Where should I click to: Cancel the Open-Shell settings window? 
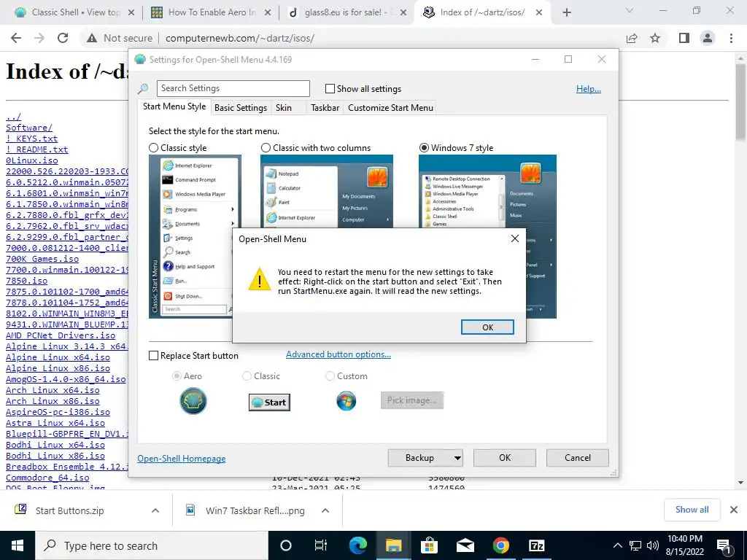[x=578, y=458]
